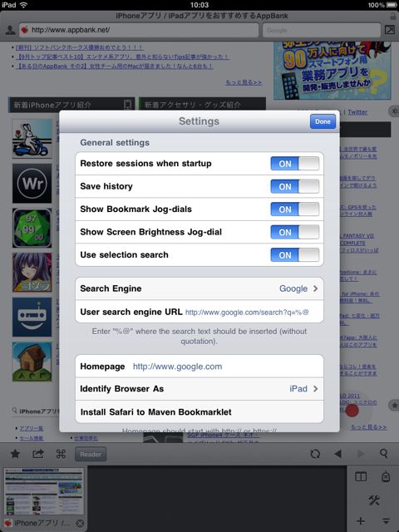Image resolution: width=399 pixels, height=532 pixels.
Task: Open the tools wrench icon
Action: click(x=374, y=500)
